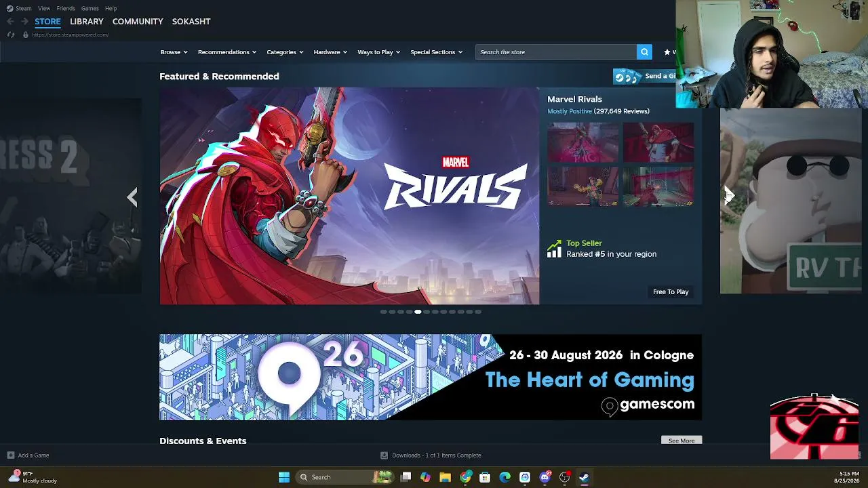Switch to Discord on the taskbar
The width and height of the screenshot is (868, 488).
(x=545, y=477)
